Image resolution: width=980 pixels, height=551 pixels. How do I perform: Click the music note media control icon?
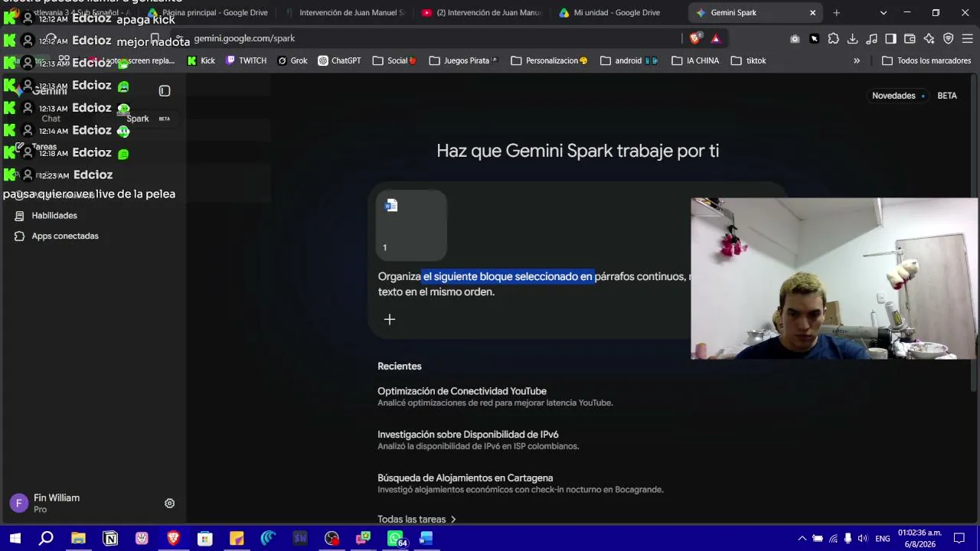click(871, 39)
